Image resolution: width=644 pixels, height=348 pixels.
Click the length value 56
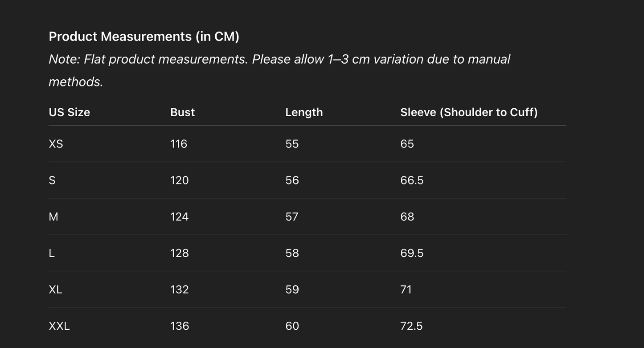[x=292, y=180]
